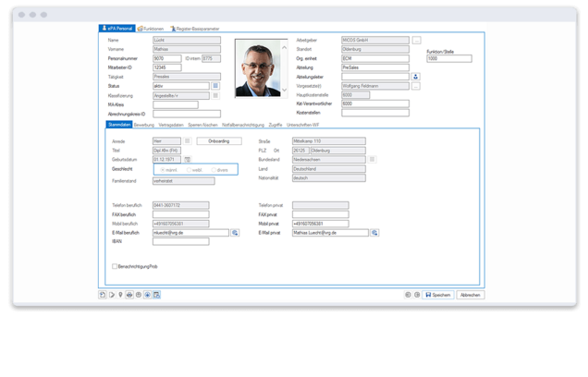Click the Kst-Verantwortlicher field
Screen dimensions: 588x377
[x=375, y=103]
